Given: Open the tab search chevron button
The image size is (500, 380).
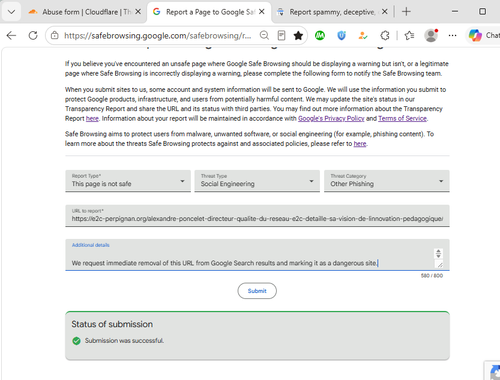Looking at the screenshot, I should coord(11,12).
